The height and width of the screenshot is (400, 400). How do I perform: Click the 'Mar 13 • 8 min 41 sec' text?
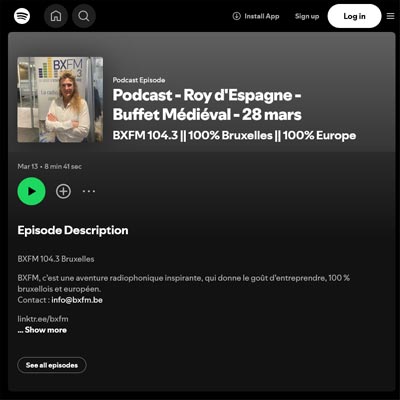coord(49,166)
